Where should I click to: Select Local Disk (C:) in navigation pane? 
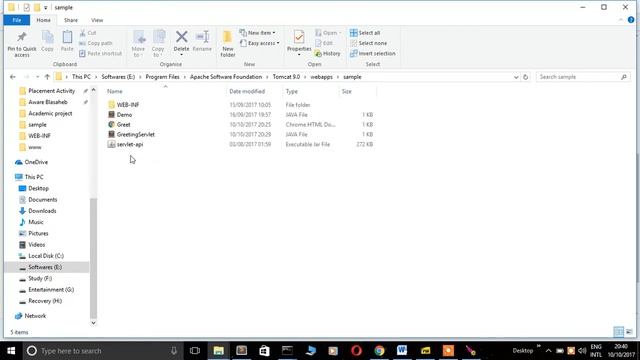click(46, 256)
